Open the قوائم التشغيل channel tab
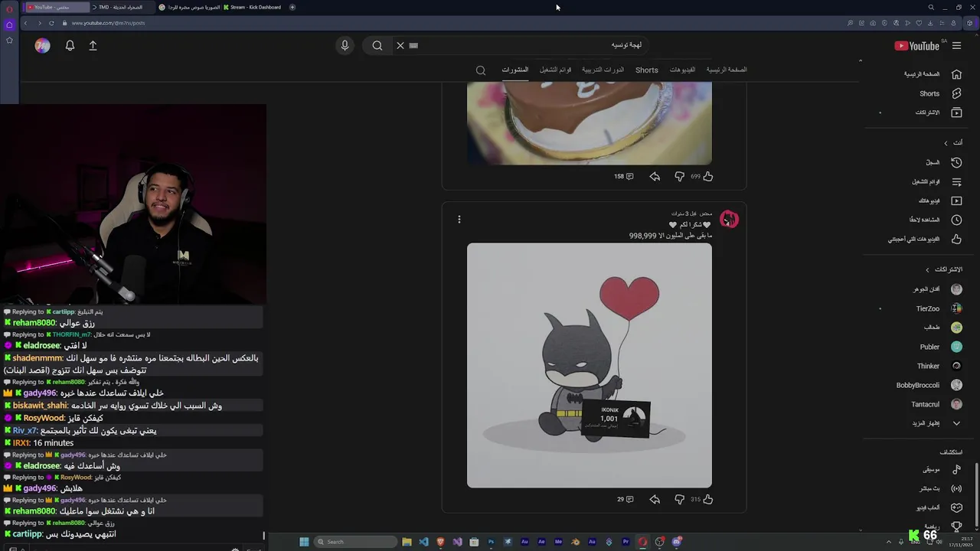Image resolution: width=980 pixels, height=551 pixels. [555, 70]
